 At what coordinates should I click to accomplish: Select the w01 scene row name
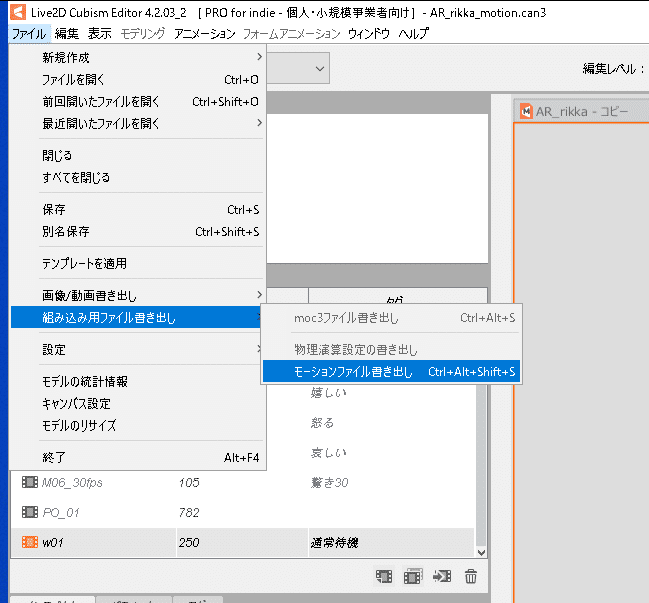point(53,543)
